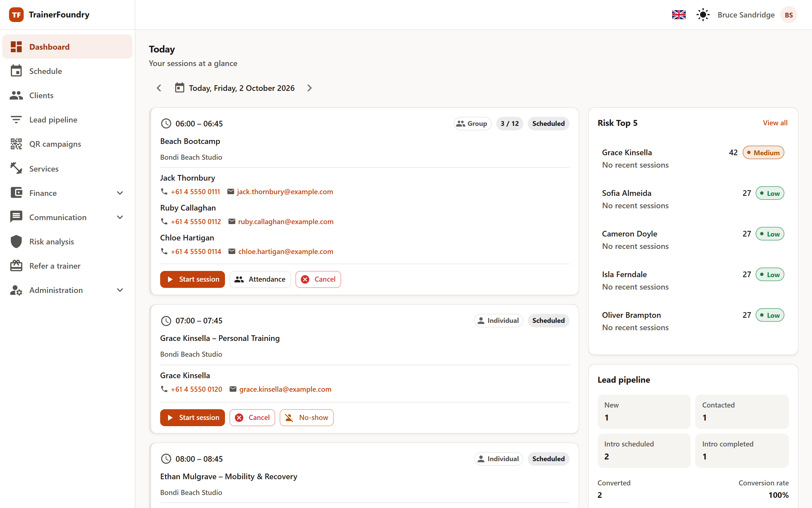Open Clients in the sidebar
Screen dimensions: 812x508
pos(67,95)
